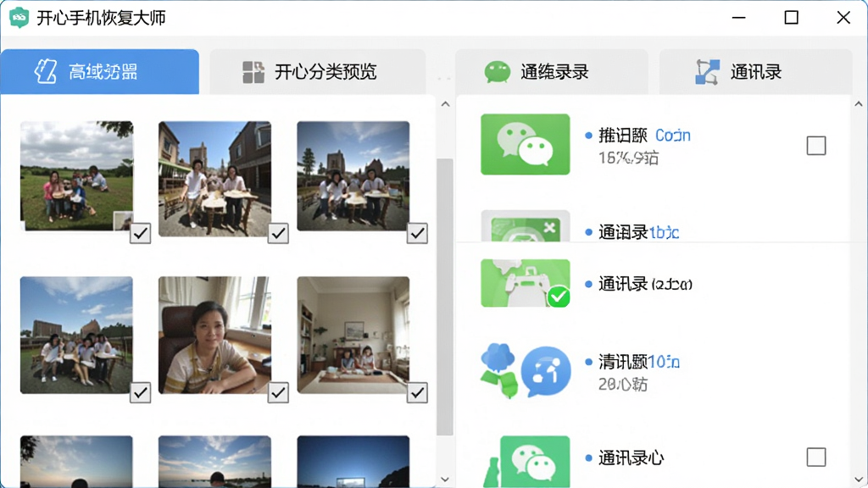Click the green chat bubble tab icon

point(497,72)
